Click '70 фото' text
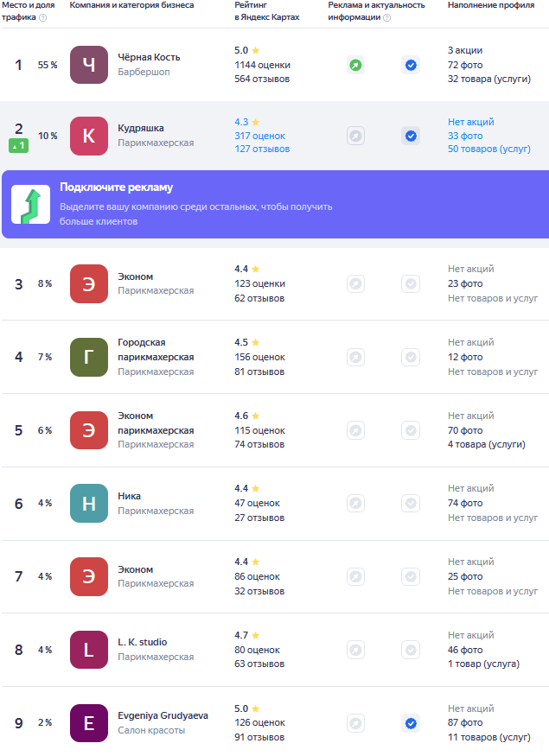This screenshot has height=756, width=549. 465,430
